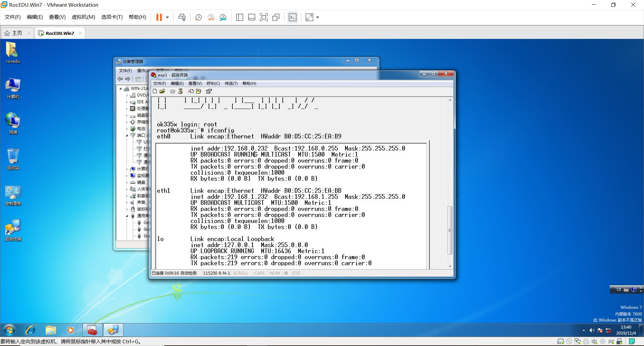
Task: Click the Receive file icon in HyperTerminal
Action: 199,91
